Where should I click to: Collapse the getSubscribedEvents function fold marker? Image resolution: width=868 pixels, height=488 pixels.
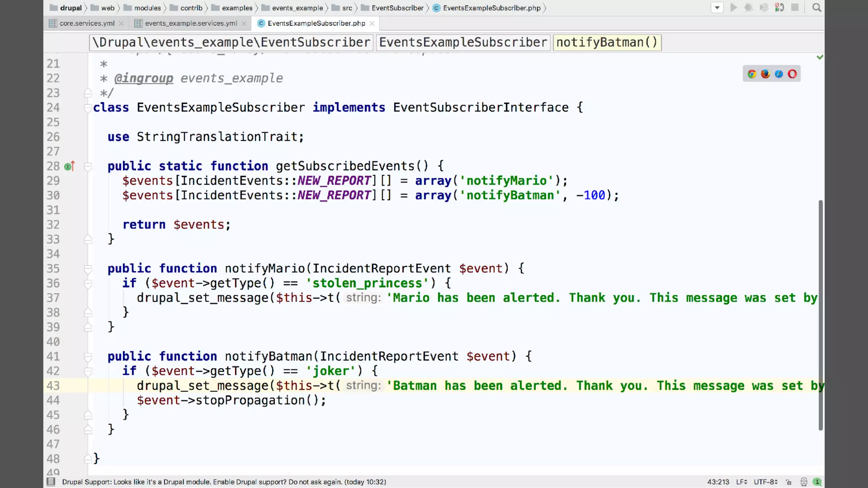[88, 166]
